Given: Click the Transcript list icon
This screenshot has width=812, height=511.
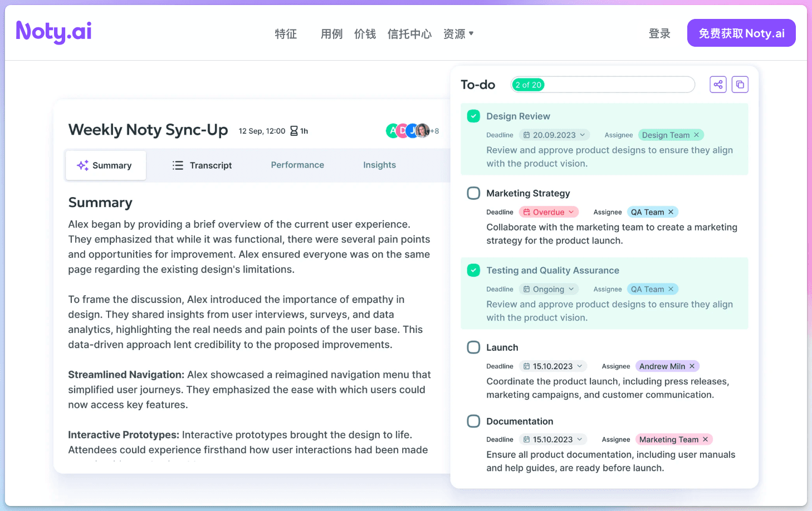Looking at the screenshot, I should click(178, 165).
